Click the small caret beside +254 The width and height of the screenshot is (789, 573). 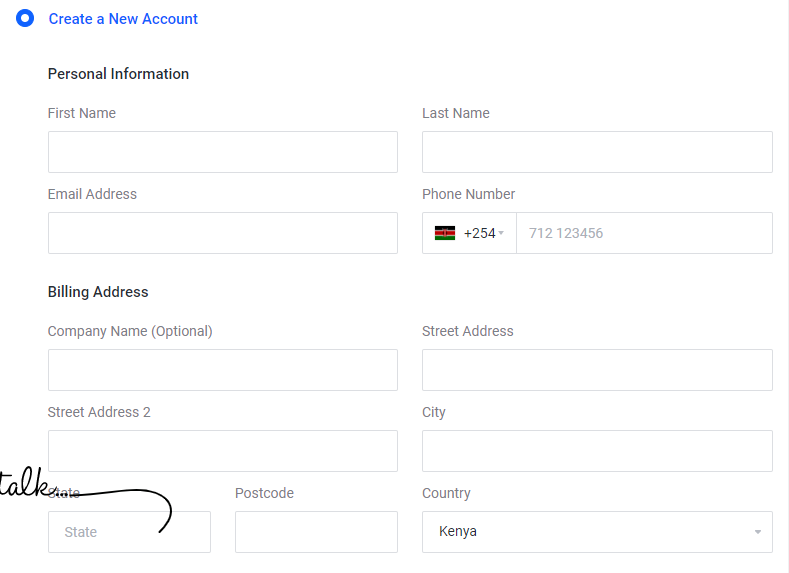(501, 232)
